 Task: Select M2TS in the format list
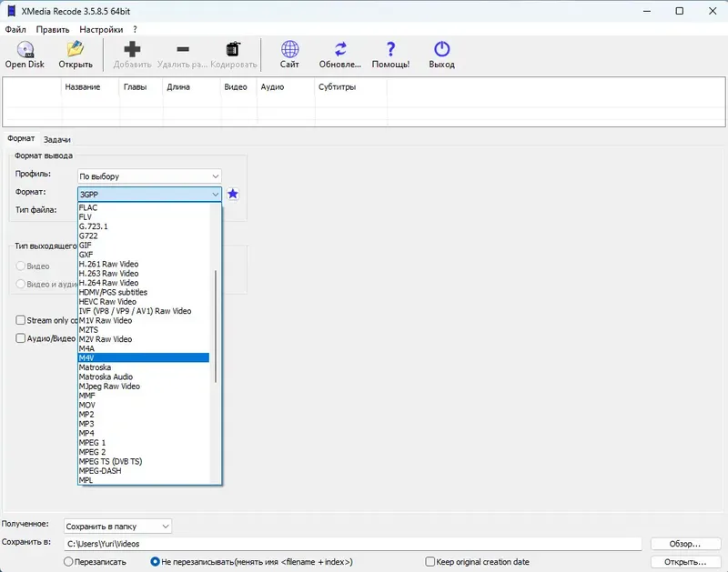pos(144,330)
